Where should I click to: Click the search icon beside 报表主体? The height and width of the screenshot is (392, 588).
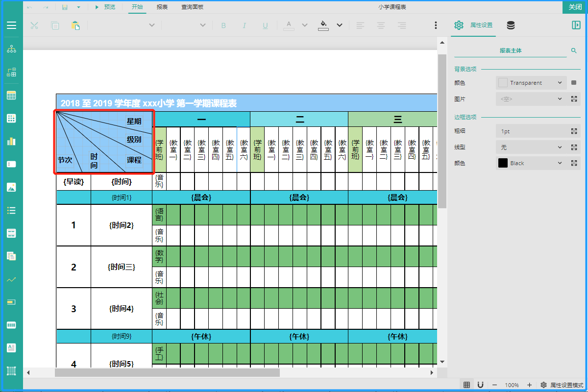[574, 50]
